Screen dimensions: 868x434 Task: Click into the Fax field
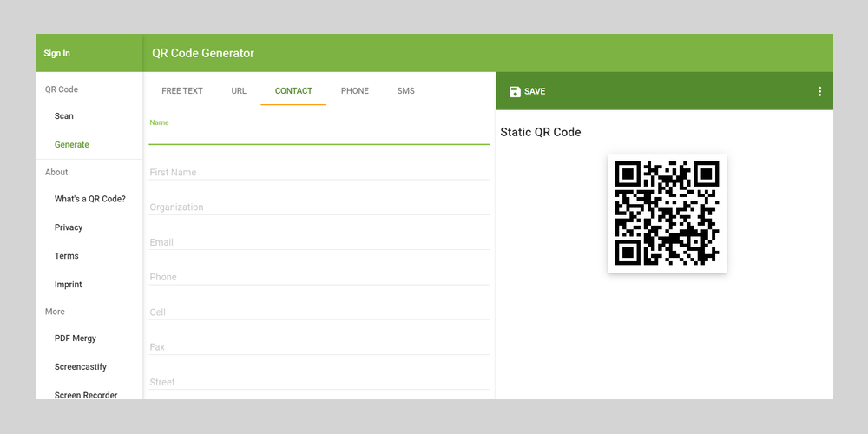(x=319, y=347)
